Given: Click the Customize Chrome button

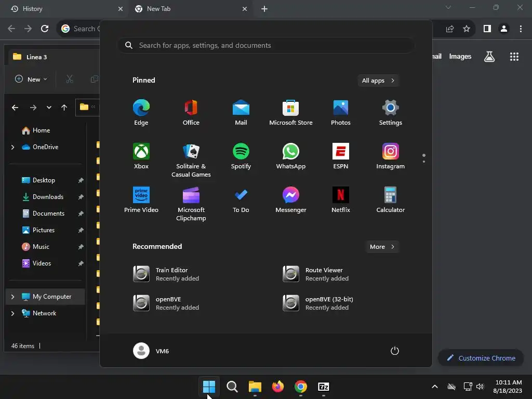Looking at the screenshot, I should click(481, 358).
